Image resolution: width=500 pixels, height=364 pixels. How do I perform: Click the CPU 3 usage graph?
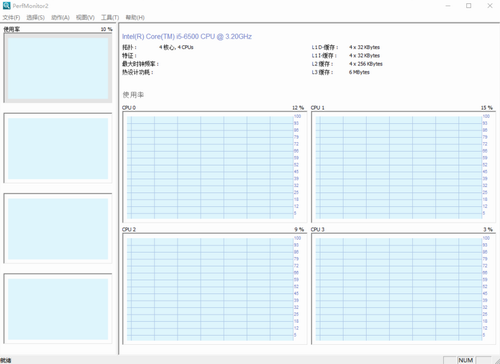(403, 289)
